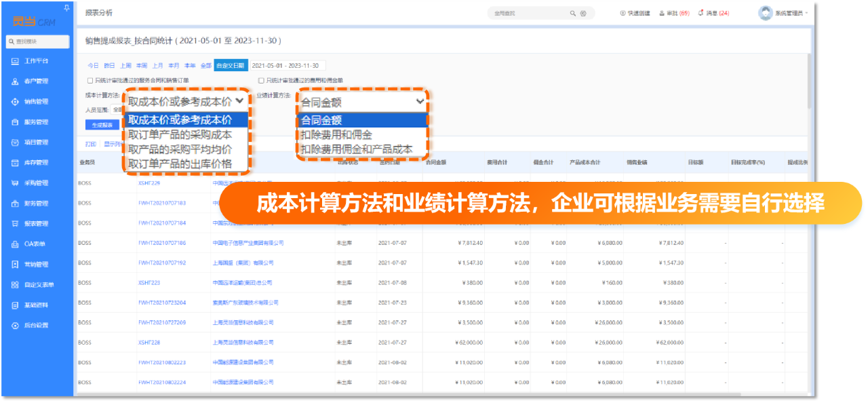Choose 取订单产品的采购成本 from cost list
Image resolution: width=868 pixels, height=401 pixels.
pos(180,134)
